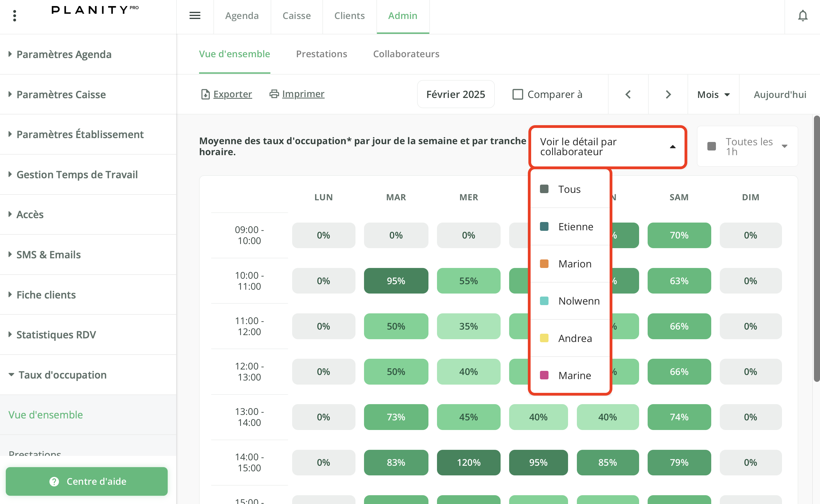Screen dimensions: 820x504
Task: Enable the Comparer à checkbox
Action: coord(517,94)
